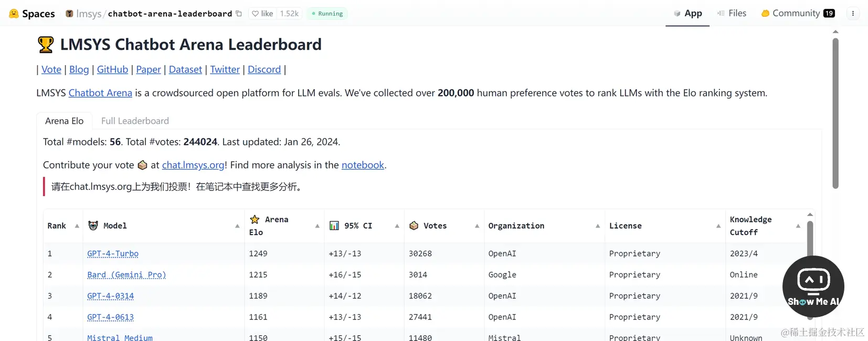
Task: Click the like heart button
Action: point(262,14)
